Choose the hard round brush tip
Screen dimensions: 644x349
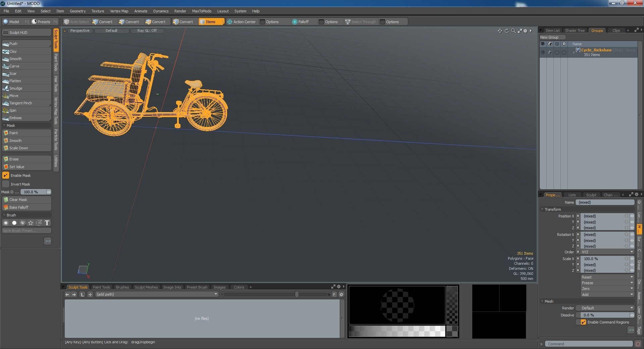[x=14, y=223]
